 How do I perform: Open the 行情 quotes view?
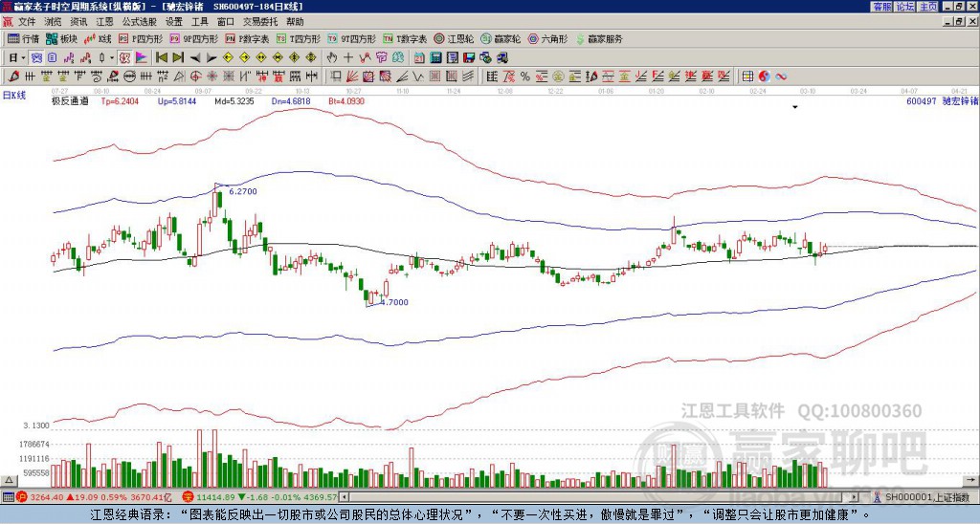[x=24, y=38]
